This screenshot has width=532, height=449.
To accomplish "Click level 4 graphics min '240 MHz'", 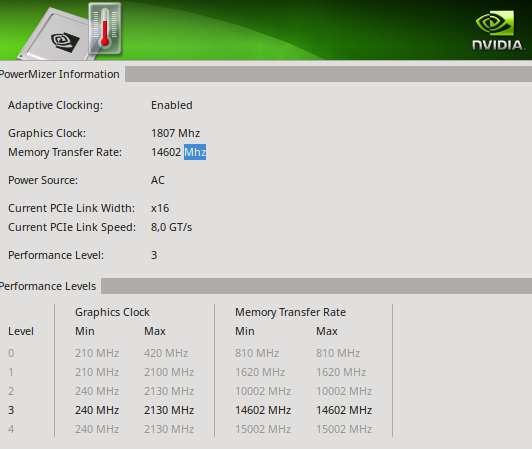I will [x=97, y=429].
